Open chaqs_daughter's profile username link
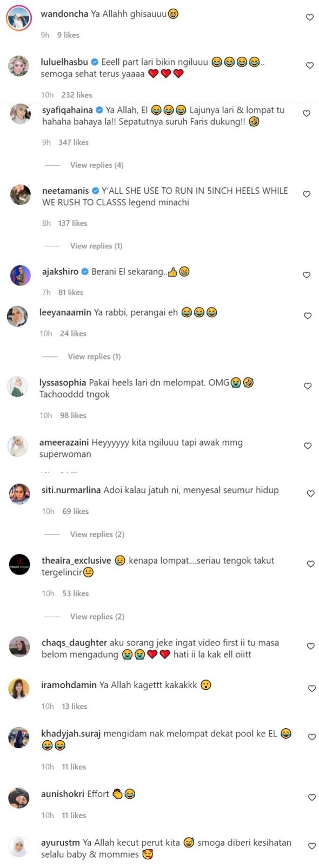The image size is (319, 868). click(74, 643)
